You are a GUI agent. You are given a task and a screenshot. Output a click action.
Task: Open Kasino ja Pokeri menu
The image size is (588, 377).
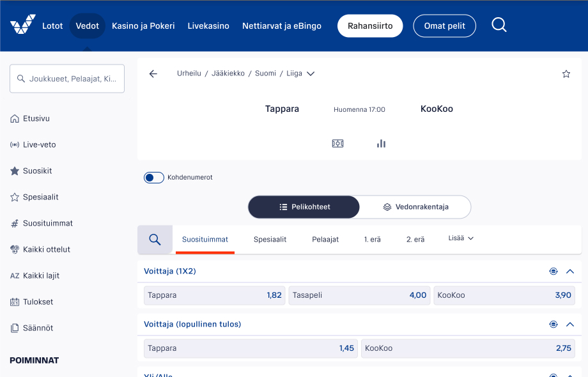point(143,26)
